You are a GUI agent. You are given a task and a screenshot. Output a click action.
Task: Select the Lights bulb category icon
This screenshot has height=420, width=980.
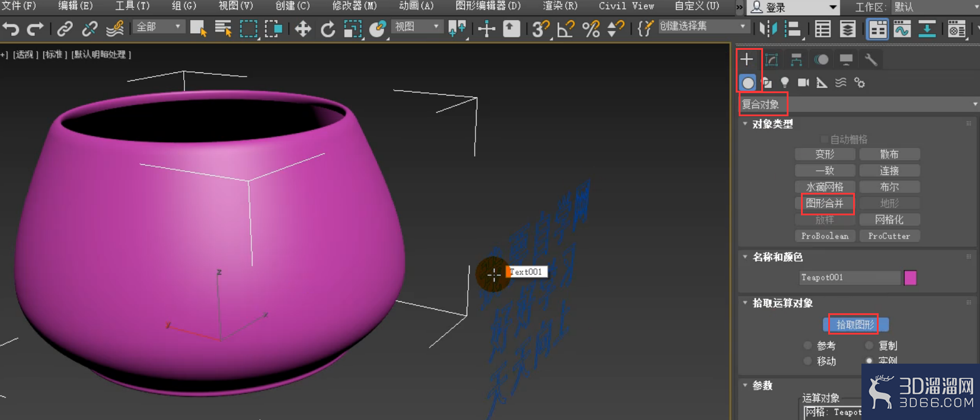785,82
